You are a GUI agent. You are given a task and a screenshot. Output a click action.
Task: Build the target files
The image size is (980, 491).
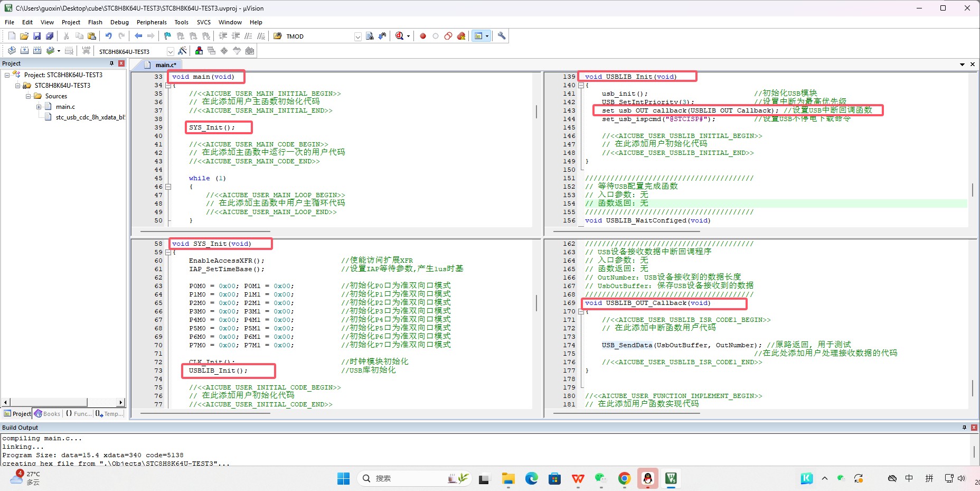coord(24,51)
